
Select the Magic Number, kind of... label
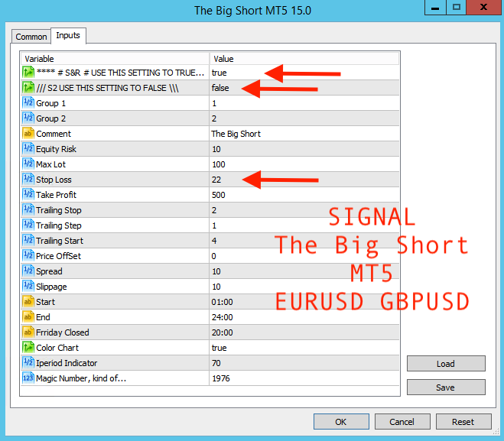[x=81, y=378]
